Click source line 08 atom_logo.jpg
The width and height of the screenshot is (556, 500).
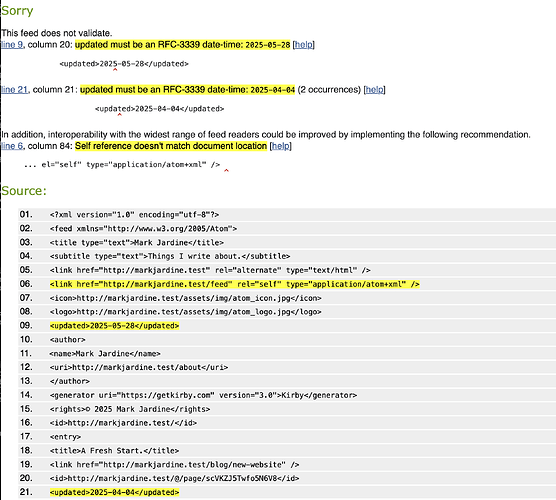click(185, 312)
